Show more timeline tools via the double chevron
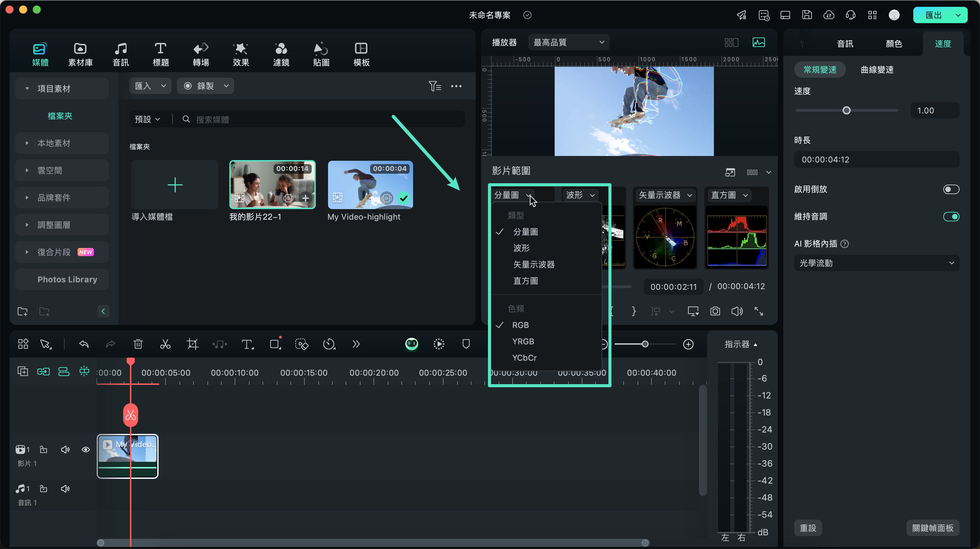980x549 pixels. pyautogui.click(x=356, y=344)
